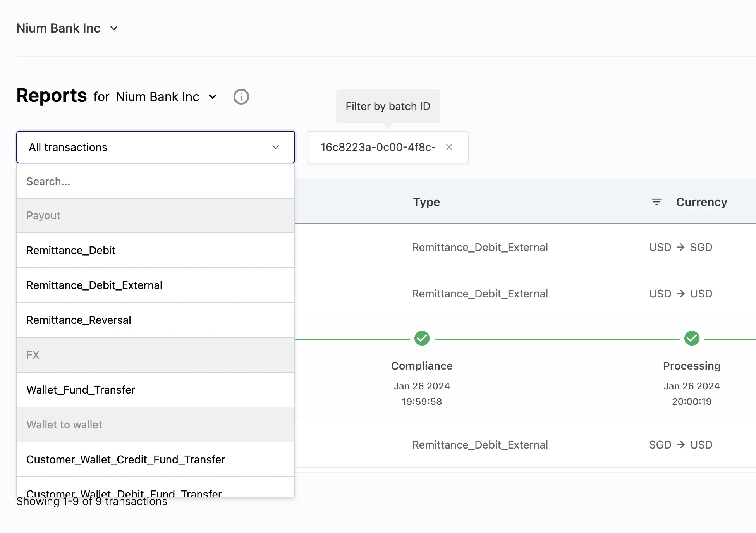Click the Processing Jan 26 2024 timestamp
The height and width of the screenshot is (533, 756).
[692, 394]
